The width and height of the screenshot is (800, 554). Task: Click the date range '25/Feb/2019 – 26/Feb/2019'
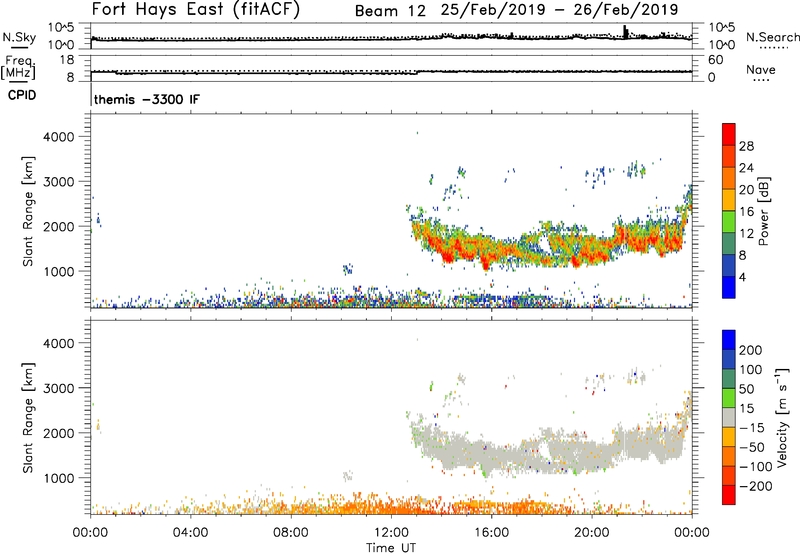pos(560,9)
